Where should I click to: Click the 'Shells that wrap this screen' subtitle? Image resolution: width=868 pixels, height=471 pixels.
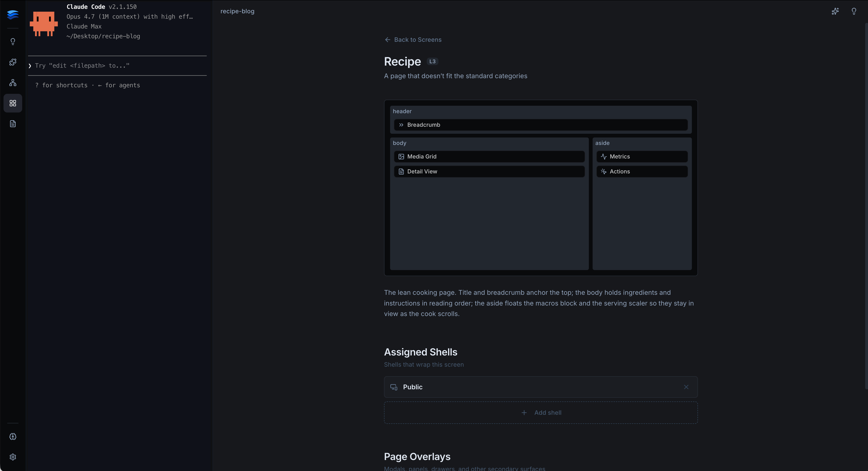pyautogui.click(x=424, y=365)
